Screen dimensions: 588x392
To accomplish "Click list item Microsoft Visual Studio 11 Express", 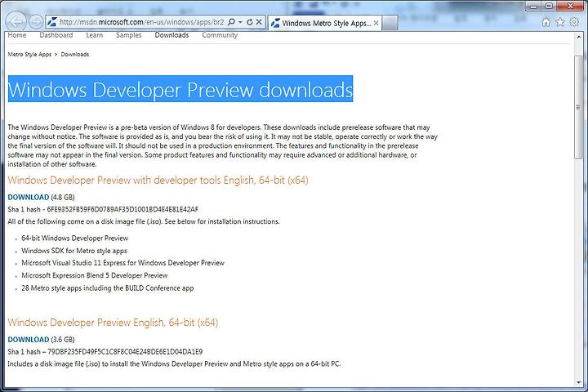I will pyautogui.click(x=123, y=263).
